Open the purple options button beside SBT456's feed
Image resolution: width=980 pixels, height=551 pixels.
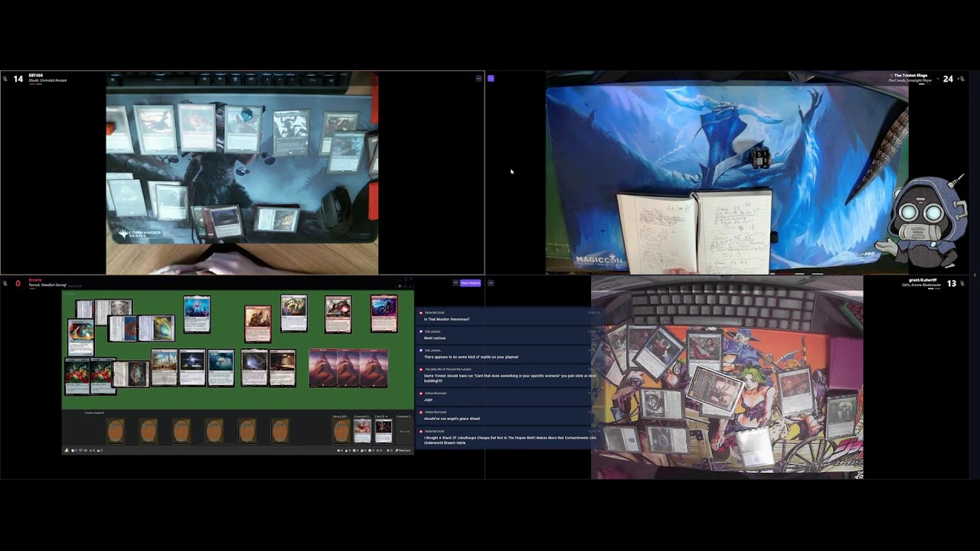click(x=491, y=78)
